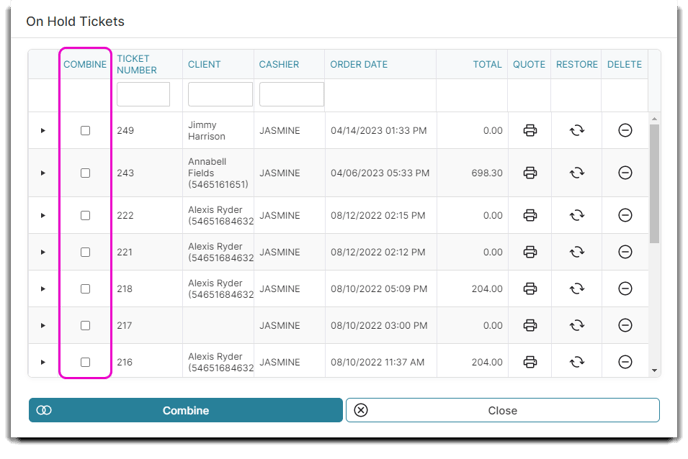Image resolution: width=688 pixels, height=459 pixels.
Task: Restore ticket 243
Action: click(x=577, y=173)
